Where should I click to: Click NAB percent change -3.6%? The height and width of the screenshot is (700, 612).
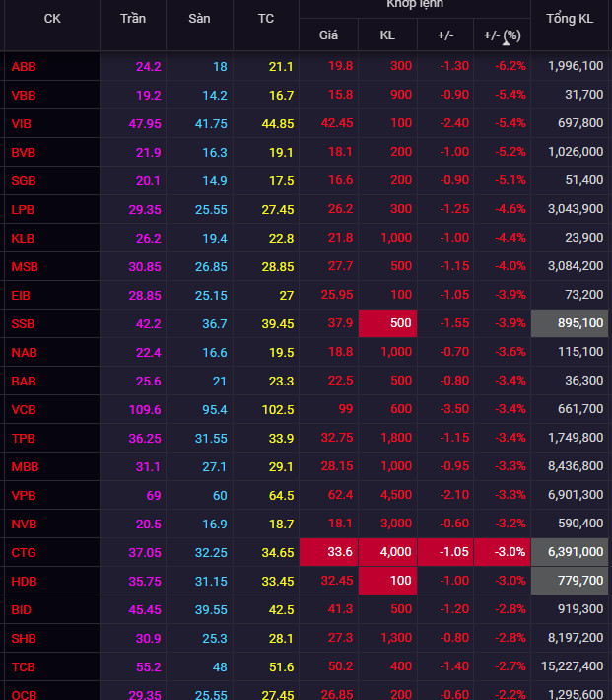(510, 352)
